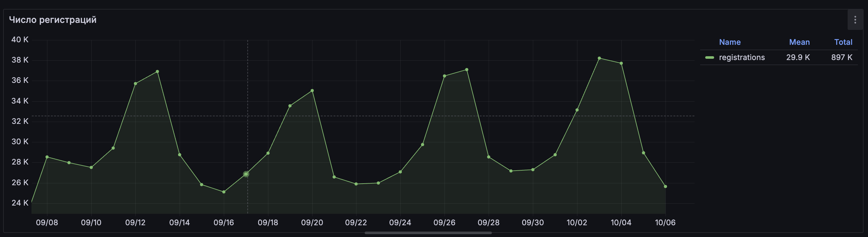
Task: Click the 10/04 data point on the line
Action: [621, 63]
